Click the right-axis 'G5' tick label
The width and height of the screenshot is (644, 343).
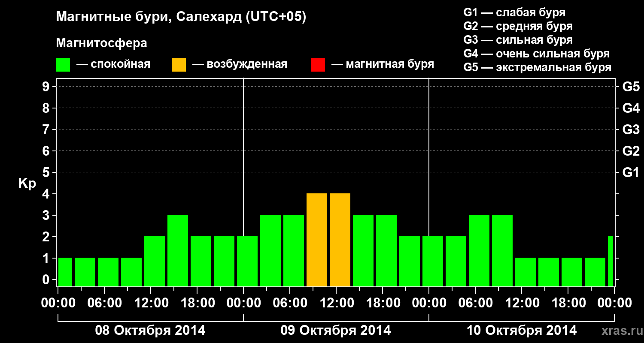point(631,87)
